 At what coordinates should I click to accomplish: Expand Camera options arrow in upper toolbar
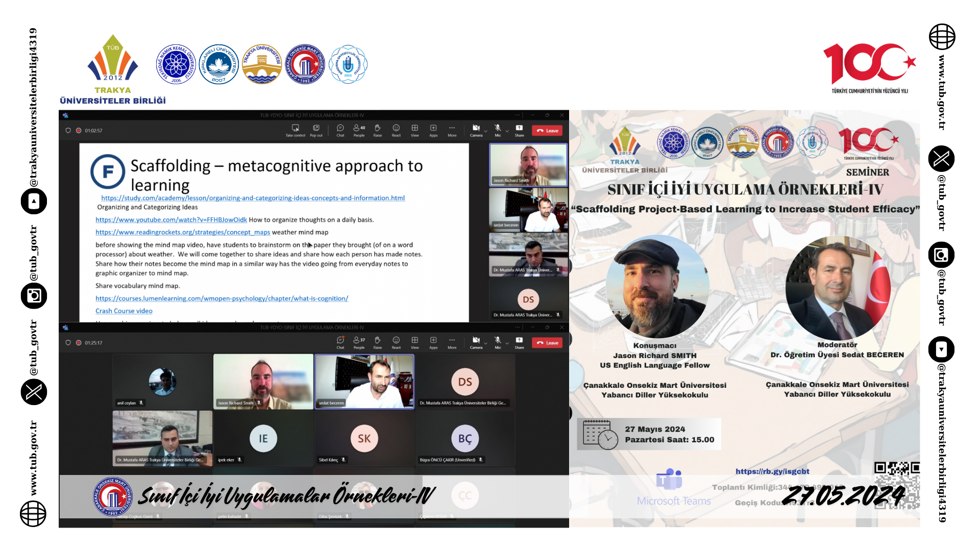(486, 131)
